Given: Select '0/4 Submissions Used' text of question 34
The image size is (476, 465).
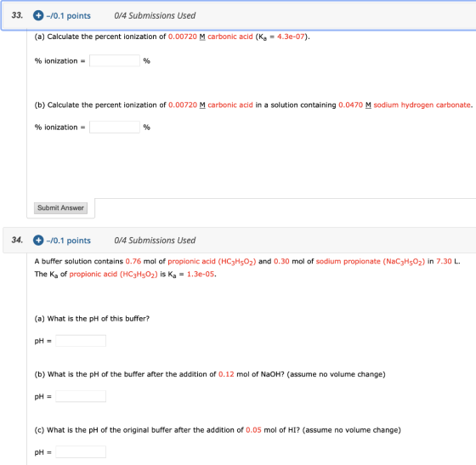Looking at the screenshot, I should click(155, 241).
